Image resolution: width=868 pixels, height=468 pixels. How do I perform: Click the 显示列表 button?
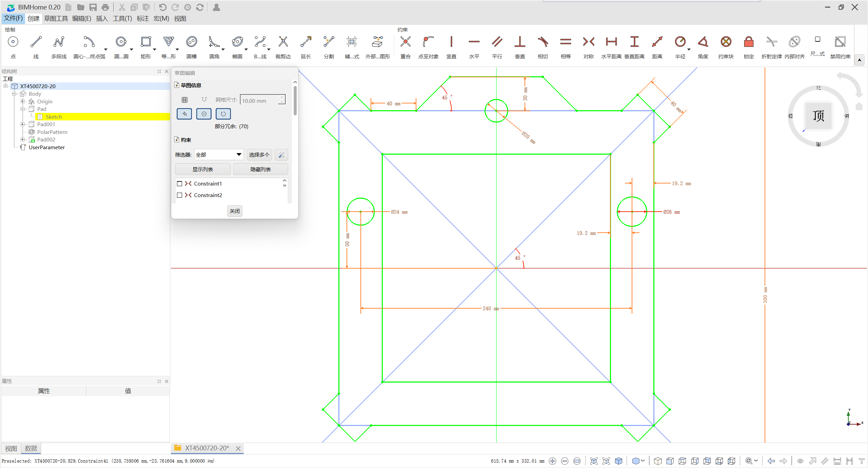203,169
